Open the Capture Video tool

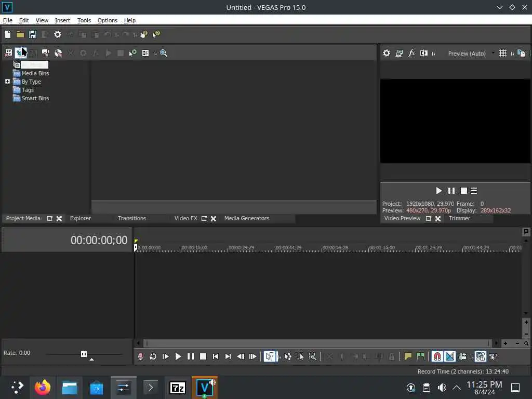46,53
